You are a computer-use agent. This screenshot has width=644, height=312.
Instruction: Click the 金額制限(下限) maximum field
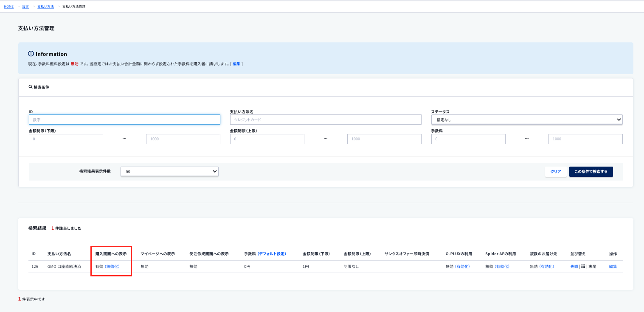point(183,139)
